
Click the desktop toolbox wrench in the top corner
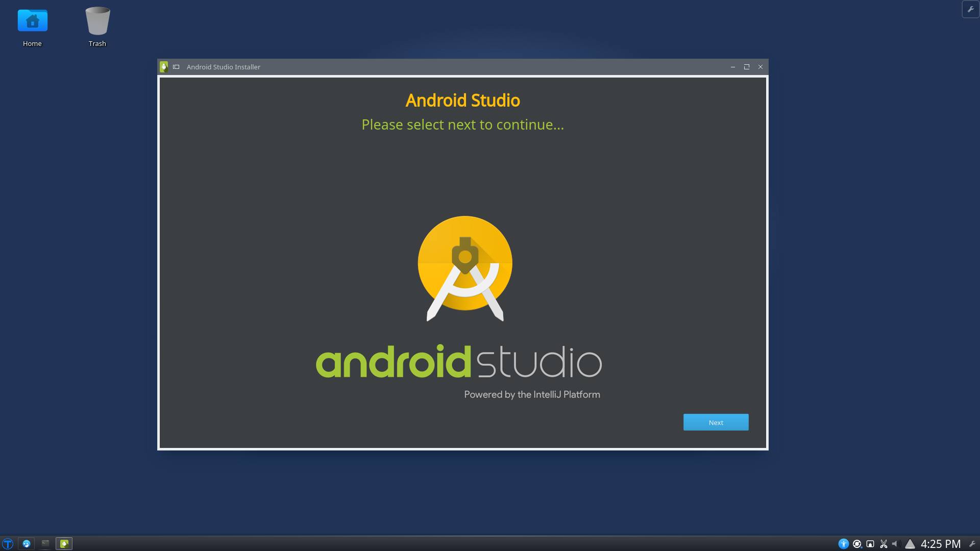click(971, 9)
